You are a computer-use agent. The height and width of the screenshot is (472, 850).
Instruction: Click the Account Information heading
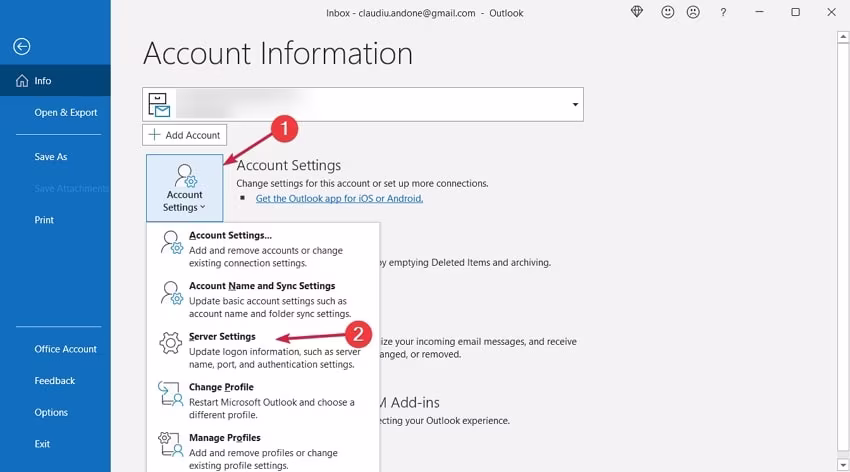pos(278,54)
